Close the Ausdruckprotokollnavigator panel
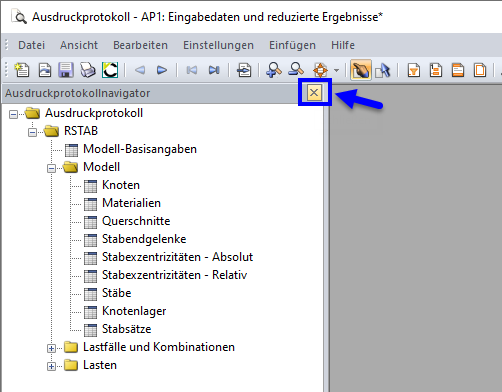Image resolution: width=502 pixels, height=392 pixels. 314,93
